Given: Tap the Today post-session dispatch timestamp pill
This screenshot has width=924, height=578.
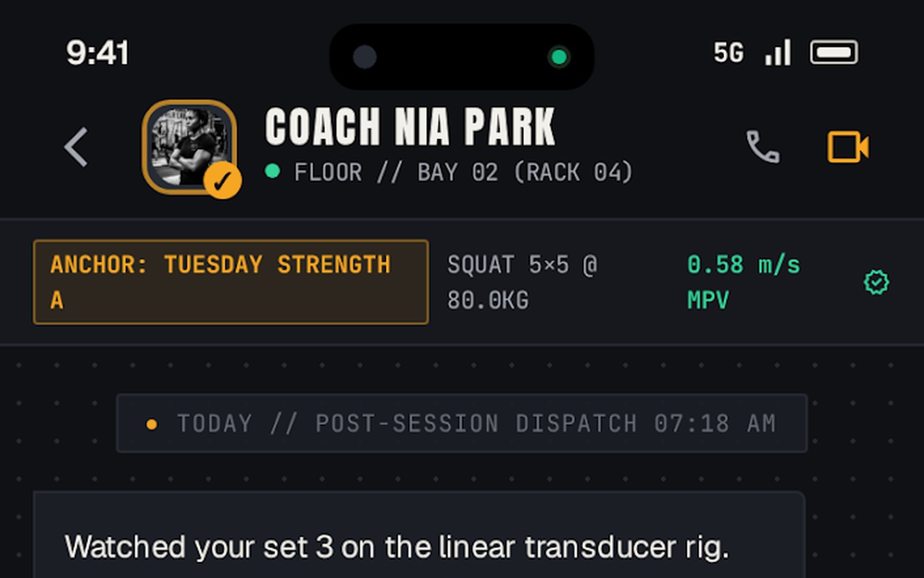Looking at the screenshot, I should coord(461,423).
